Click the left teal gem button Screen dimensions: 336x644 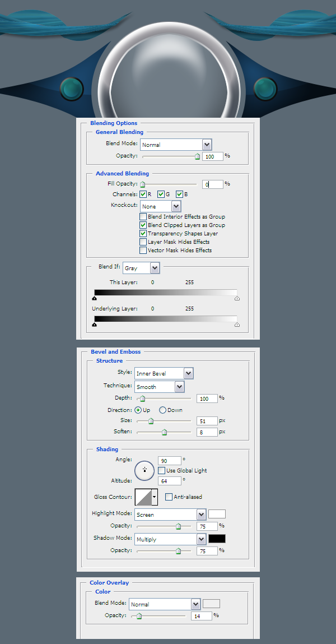[x=72, y=89]
